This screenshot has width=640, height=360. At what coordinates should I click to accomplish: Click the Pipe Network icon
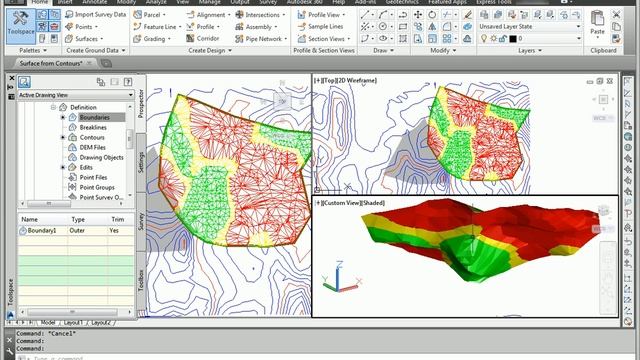(239, 39)
